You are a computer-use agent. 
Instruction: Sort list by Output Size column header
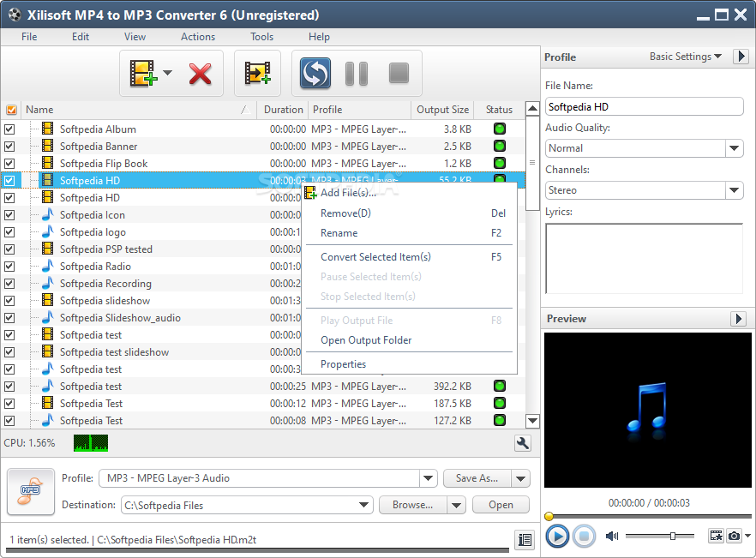coord(442,110)
